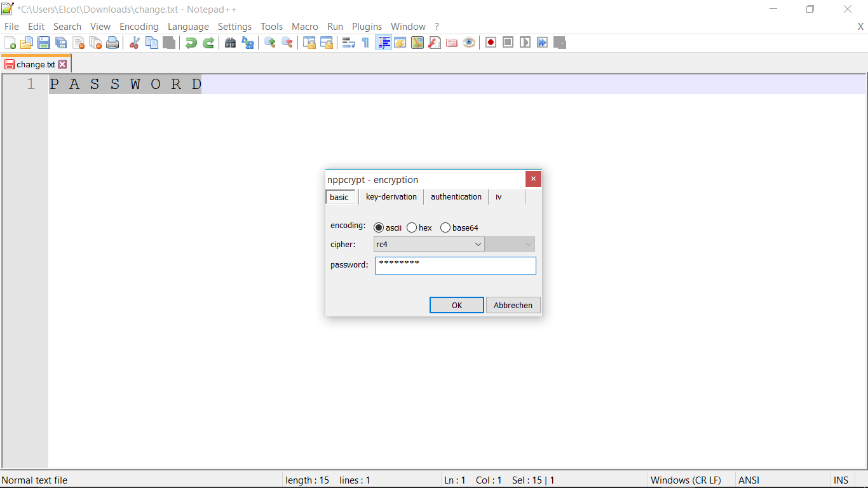Toggle show indent guide highlighted icon
This screenshot has height=488, width=868.
[383, 42]
